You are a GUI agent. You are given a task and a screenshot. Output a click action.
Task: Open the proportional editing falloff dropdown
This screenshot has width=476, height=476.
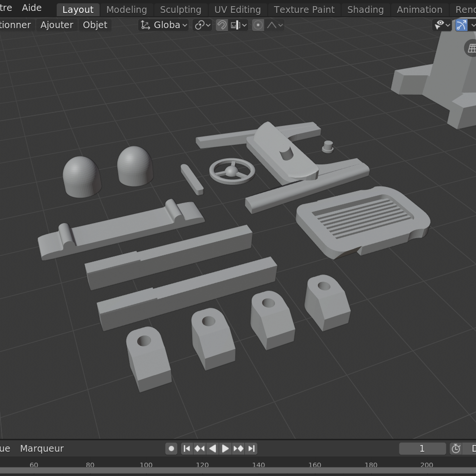click(275, 25)
